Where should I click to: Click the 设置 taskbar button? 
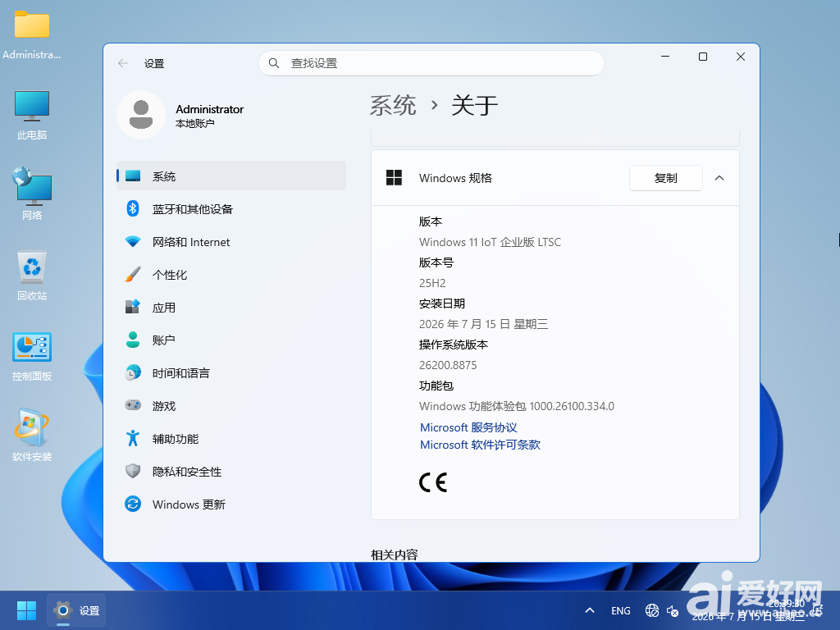point(76,610)
